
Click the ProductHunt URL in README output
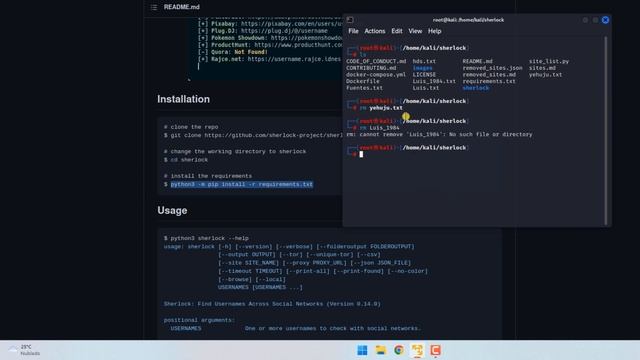298,45
